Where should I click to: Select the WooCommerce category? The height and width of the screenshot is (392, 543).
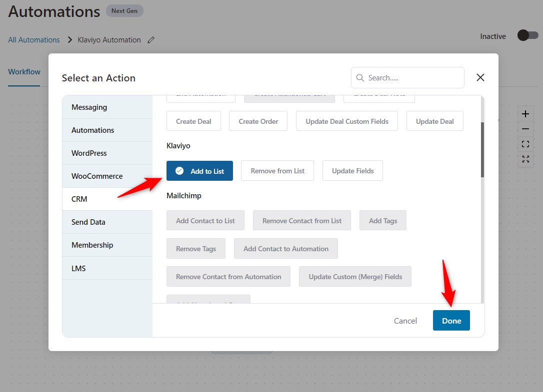point(107,176)
